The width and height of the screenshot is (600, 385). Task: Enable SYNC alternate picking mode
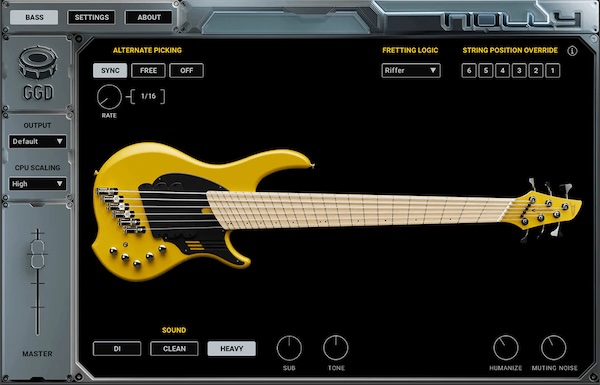tap(110, 71)
